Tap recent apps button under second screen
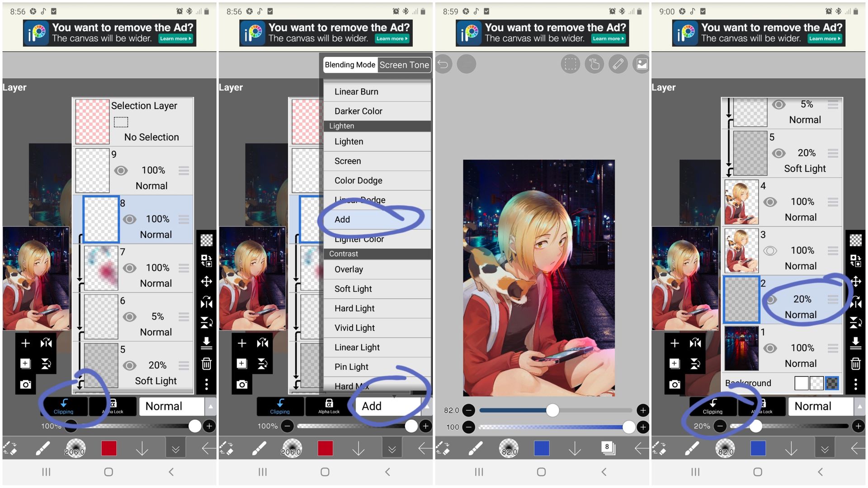 (x=263, y=472)
